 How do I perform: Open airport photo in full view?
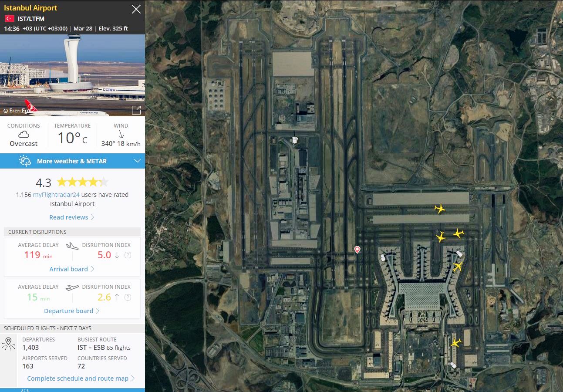(x=136, y=110)
